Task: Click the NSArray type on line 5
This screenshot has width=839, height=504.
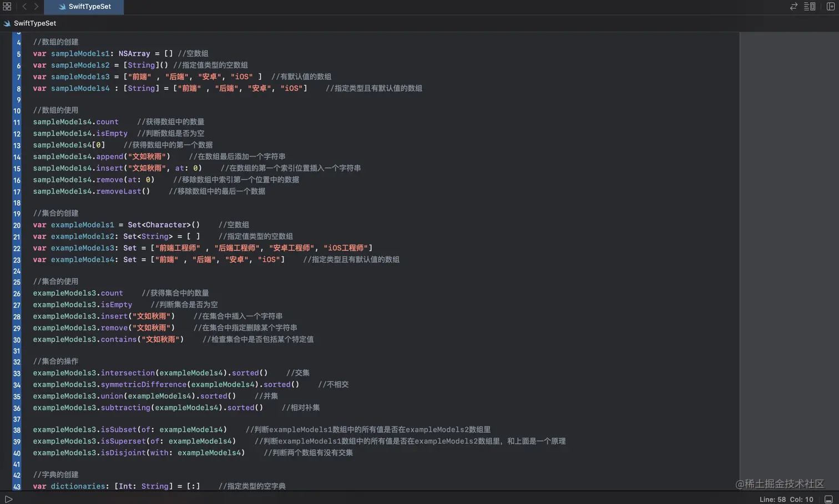Action: [134, 54]
